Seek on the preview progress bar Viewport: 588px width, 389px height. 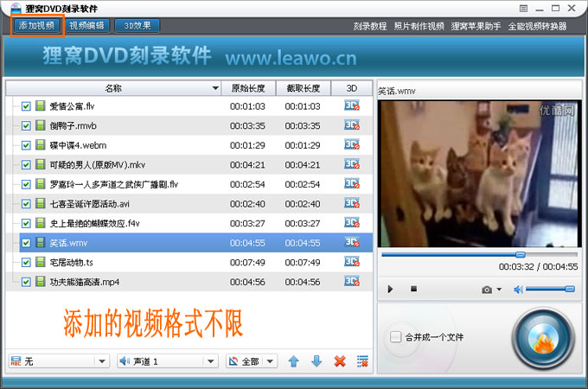479,255
